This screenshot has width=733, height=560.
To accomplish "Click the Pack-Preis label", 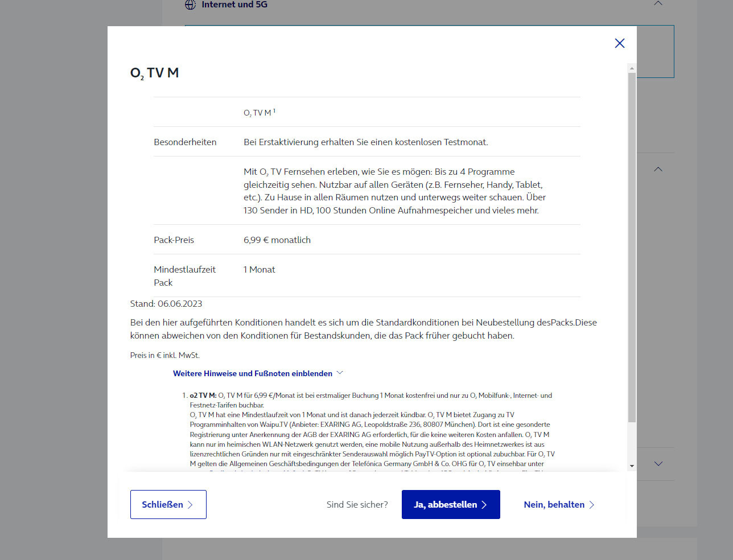I will [174, 240].
